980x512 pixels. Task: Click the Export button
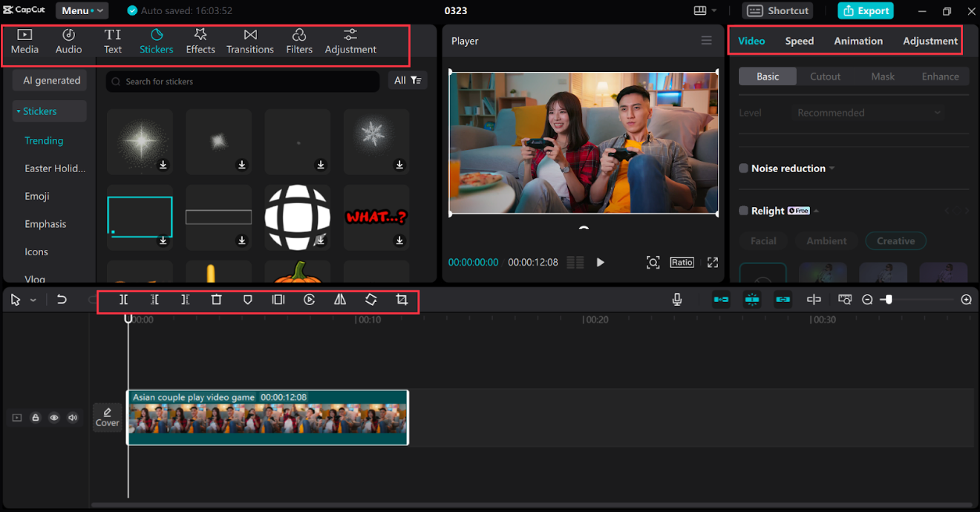tap(865, 10)
